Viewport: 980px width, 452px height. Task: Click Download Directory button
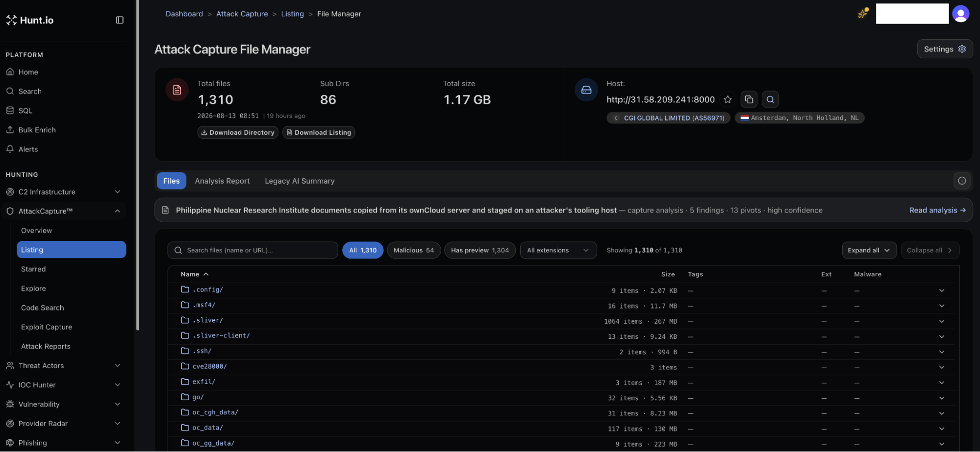click(238, 132)
